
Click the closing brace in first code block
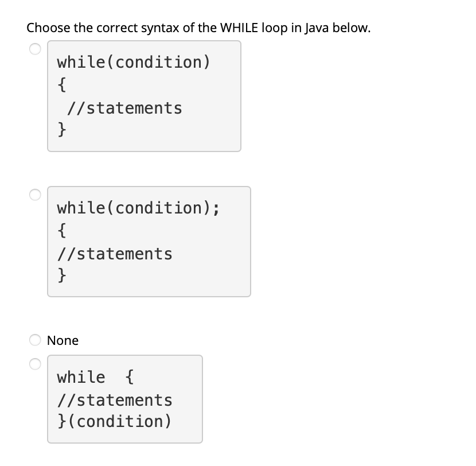click(x=60, y=130)
